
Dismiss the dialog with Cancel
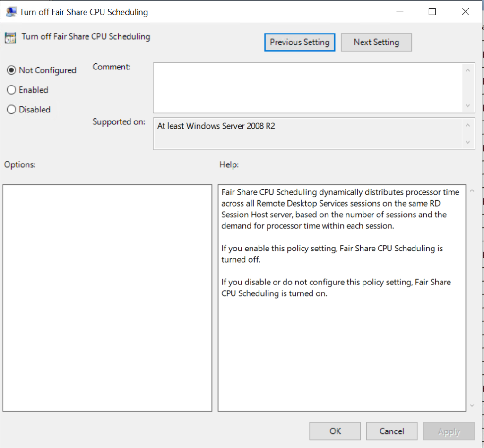[391, 431]
